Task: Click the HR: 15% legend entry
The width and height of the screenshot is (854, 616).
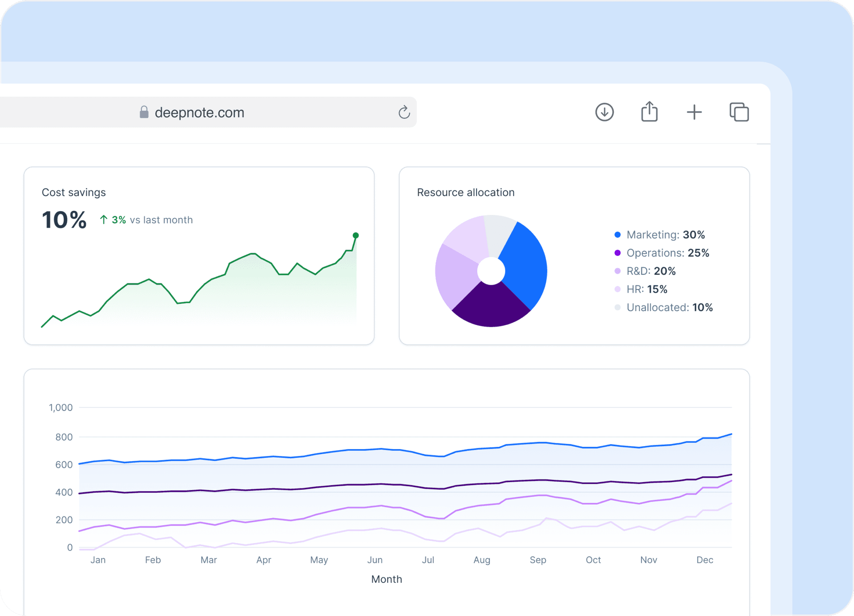Action: pos(647,290)
